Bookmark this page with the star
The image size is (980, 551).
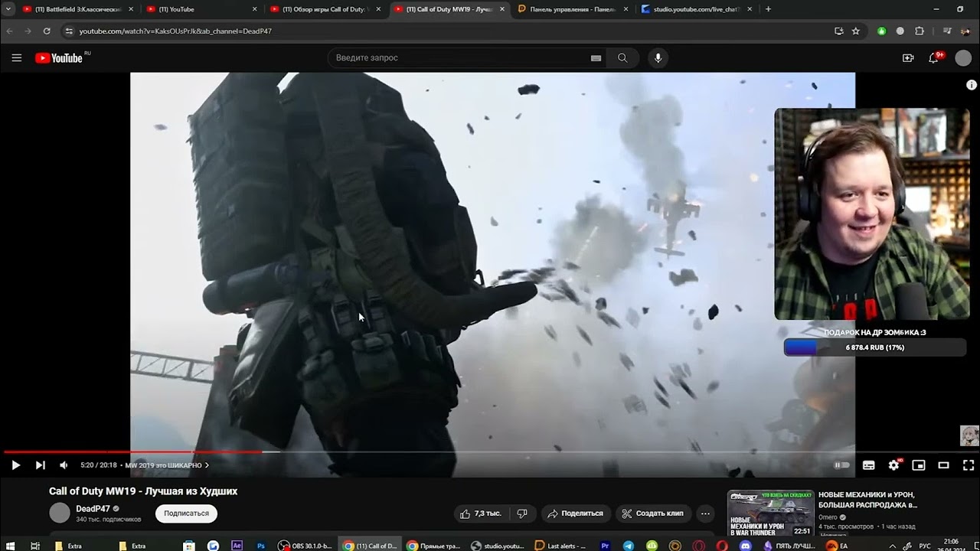(x=856, y=31)
